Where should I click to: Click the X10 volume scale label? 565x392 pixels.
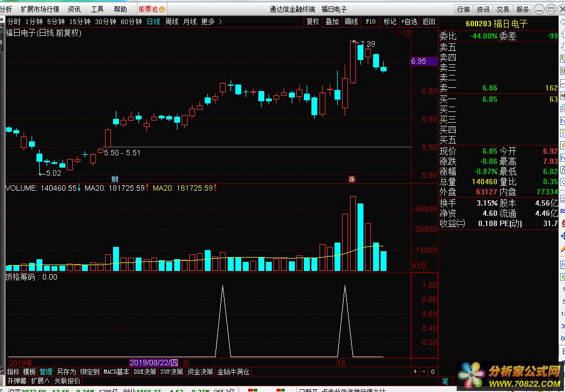pyautogui.click(x=419, y=266)
